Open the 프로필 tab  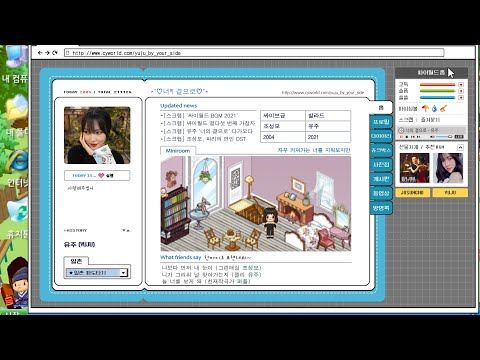tap(381, 122)
